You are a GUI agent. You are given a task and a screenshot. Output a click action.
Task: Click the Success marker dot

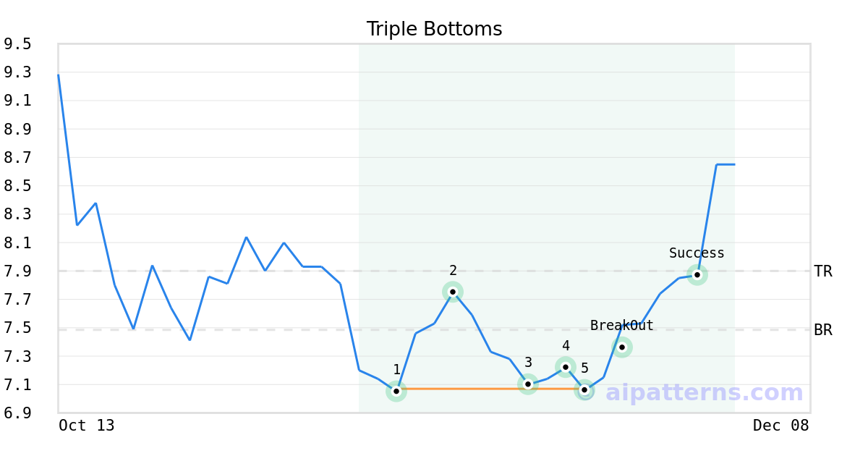697,275
